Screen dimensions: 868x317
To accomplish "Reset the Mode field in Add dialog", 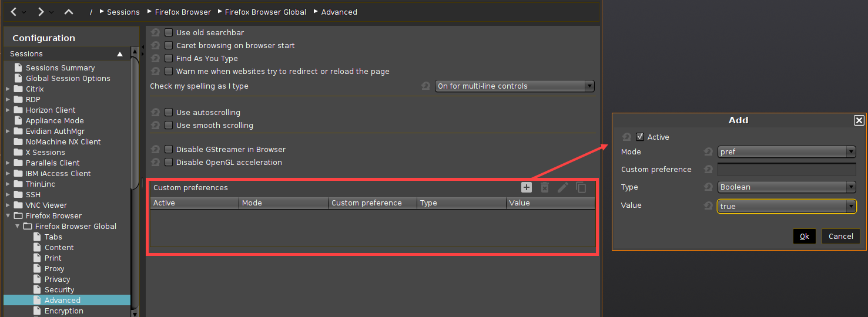I will pyautogui.click(x=708, y=152).
